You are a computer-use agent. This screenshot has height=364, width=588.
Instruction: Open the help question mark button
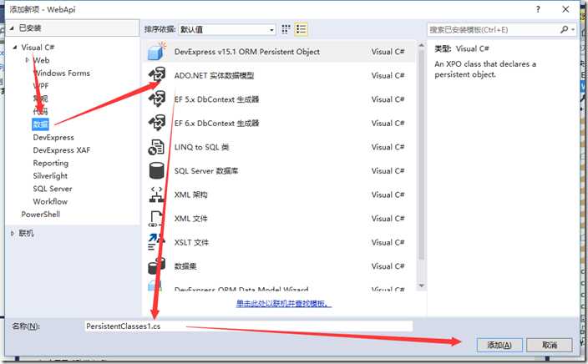point(538,9)
